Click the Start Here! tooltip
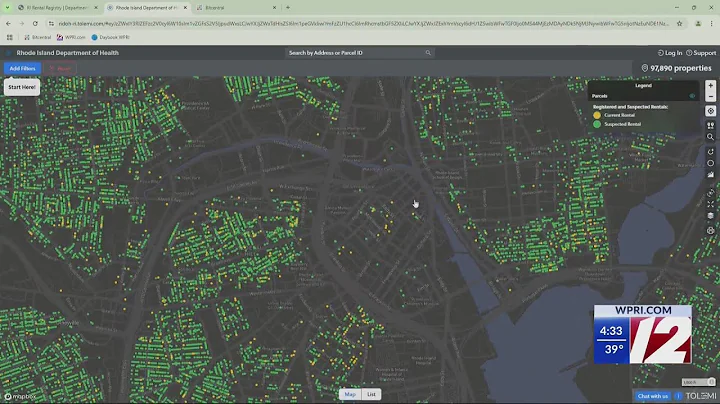Viewport: 720px width, 404px height. [22, 87]
